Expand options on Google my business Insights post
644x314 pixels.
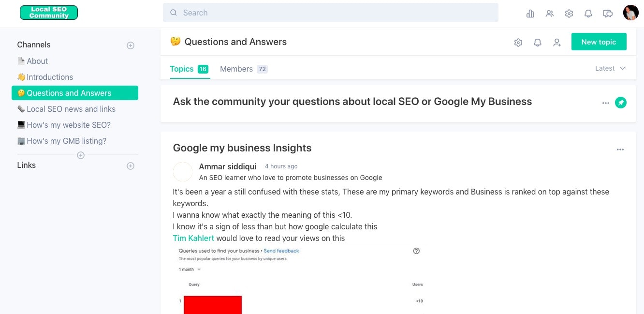click(620, 150)
